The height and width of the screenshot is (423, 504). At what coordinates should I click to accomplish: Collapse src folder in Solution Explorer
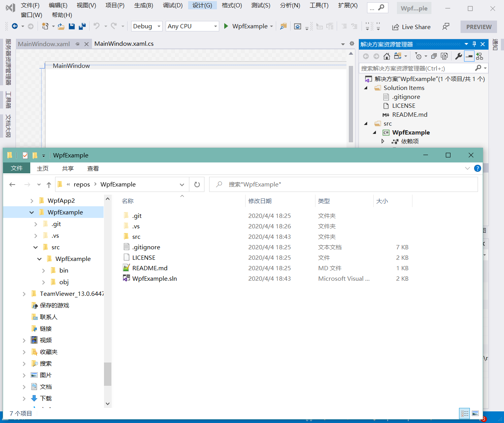tap(366, 124)
